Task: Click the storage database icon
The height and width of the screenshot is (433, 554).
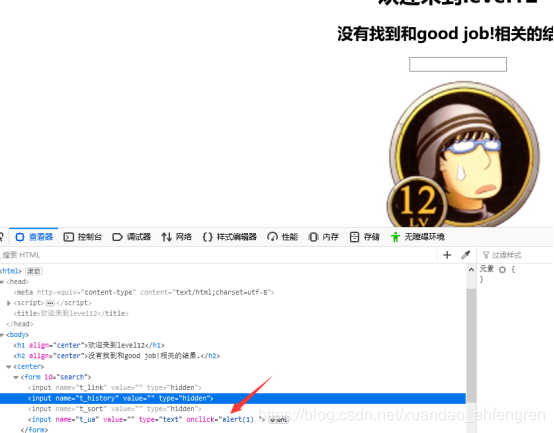Action: (x=354, y=237)
